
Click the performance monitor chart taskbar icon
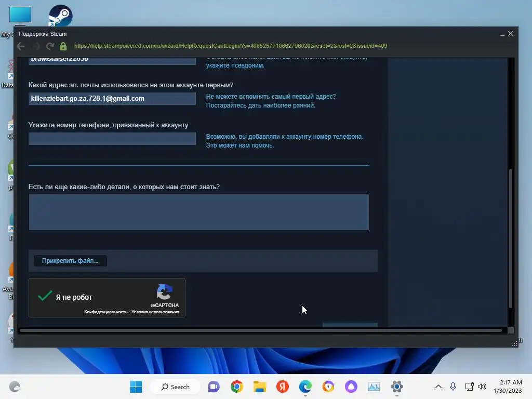pyautogui.click(x=374, y=387)
